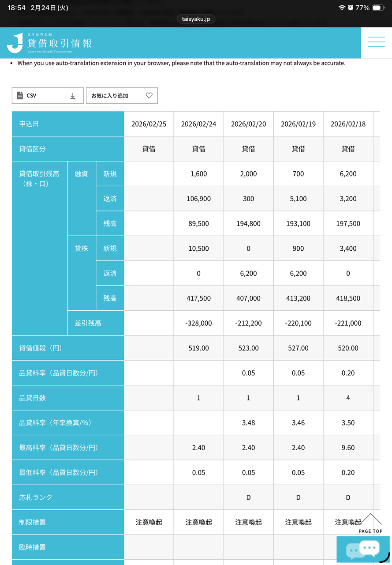
Task: Click the お気に入り追加 button label
Action: (x=110, y=96)
